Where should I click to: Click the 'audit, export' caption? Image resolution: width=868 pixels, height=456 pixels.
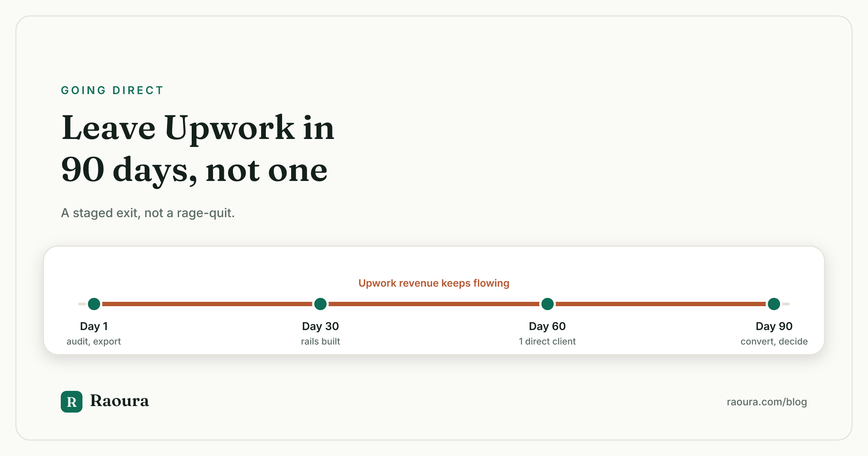pyautogui.click(x=94, y=342)
